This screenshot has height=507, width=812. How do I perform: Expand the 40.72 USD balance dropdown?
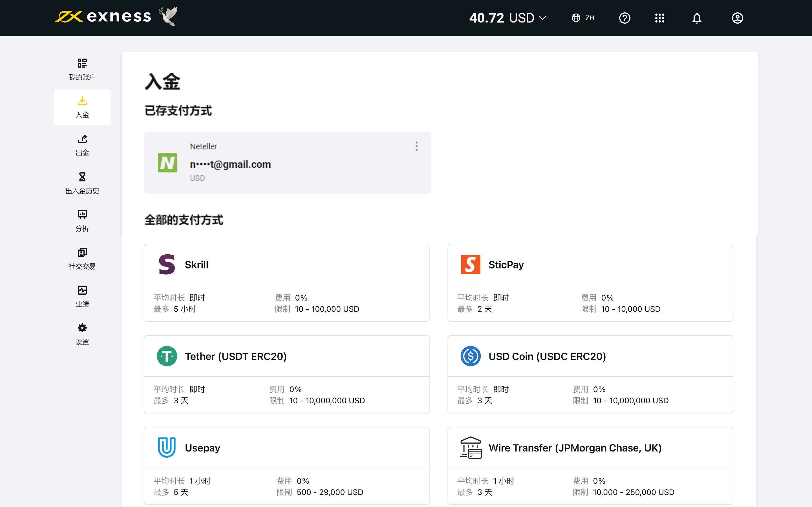click(507, 18)
